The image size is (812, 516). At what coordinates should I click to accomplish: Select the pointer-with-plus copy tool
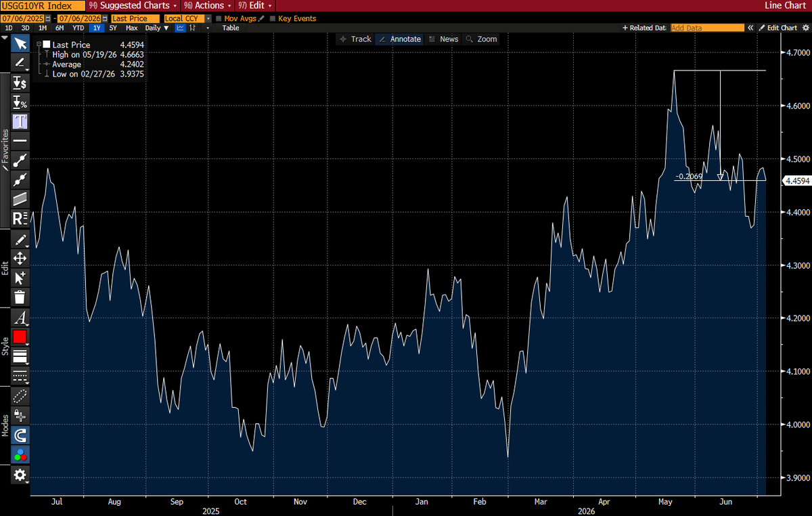coord(20,278)
